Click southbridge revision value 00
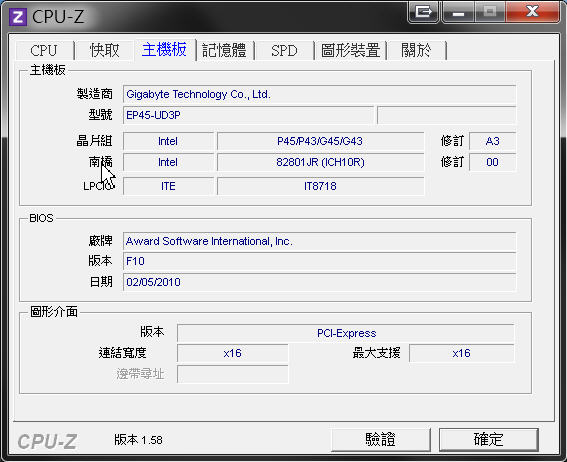 tap(493, 162)
